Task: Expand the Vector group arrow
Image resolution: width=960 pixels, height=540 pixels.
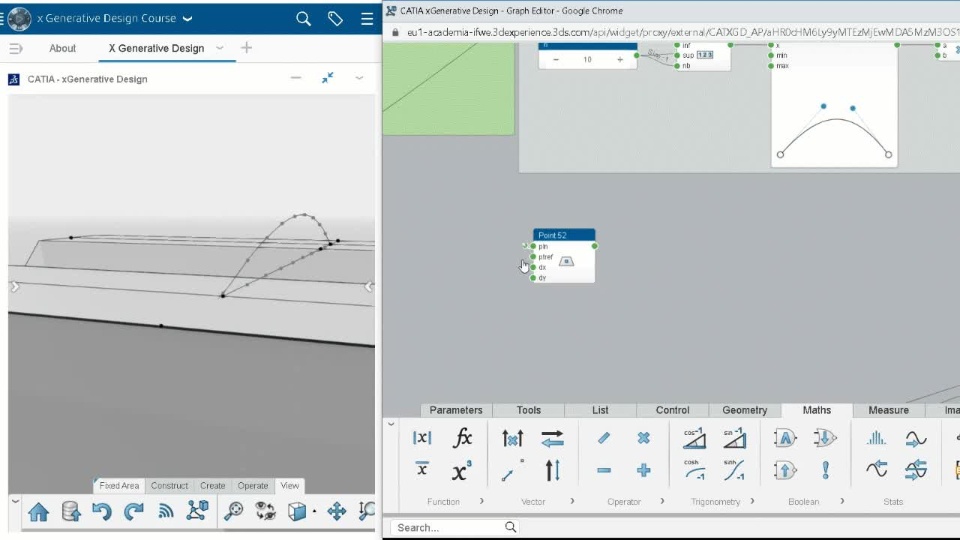Action: [572, 501]
